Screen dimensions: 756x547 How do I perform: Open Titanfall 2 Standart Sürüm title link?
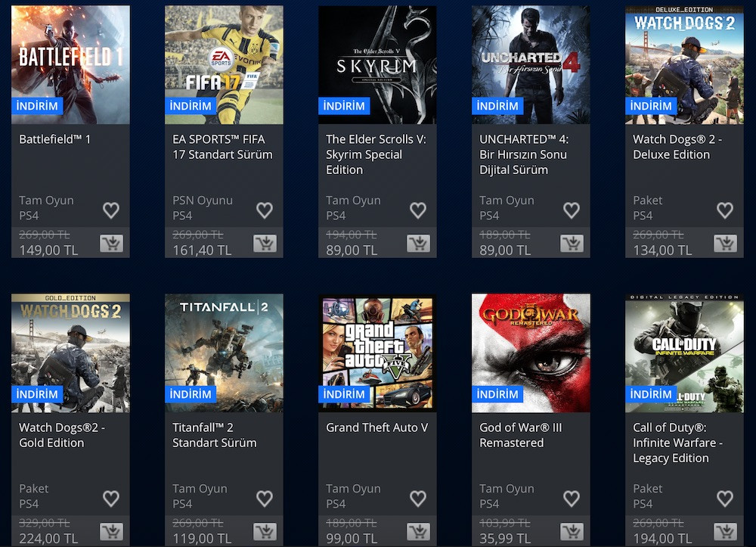[215, 435]
